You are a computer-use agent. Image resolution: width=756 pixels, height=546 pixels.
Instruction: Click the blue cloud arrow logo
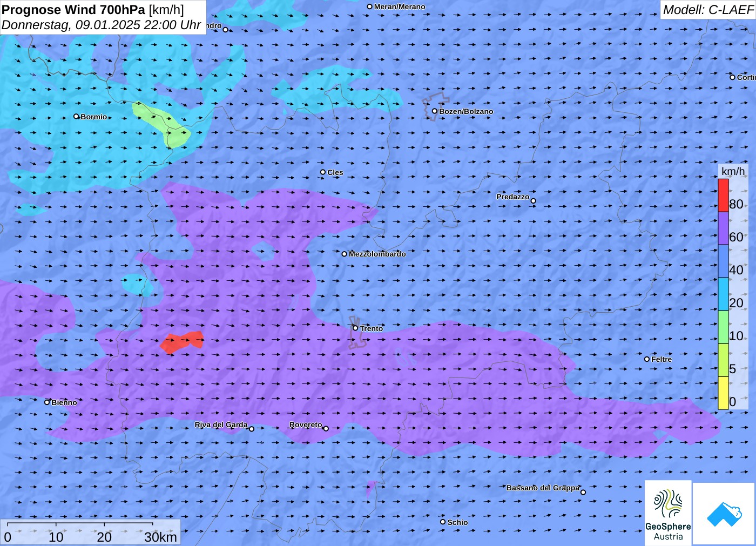[724, 514]
